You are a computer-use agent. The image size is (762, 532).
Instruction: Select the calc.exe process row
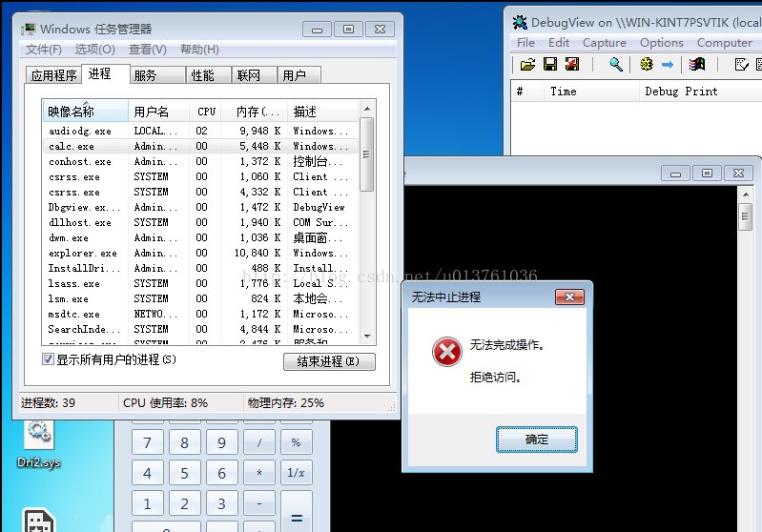point(200,146)
